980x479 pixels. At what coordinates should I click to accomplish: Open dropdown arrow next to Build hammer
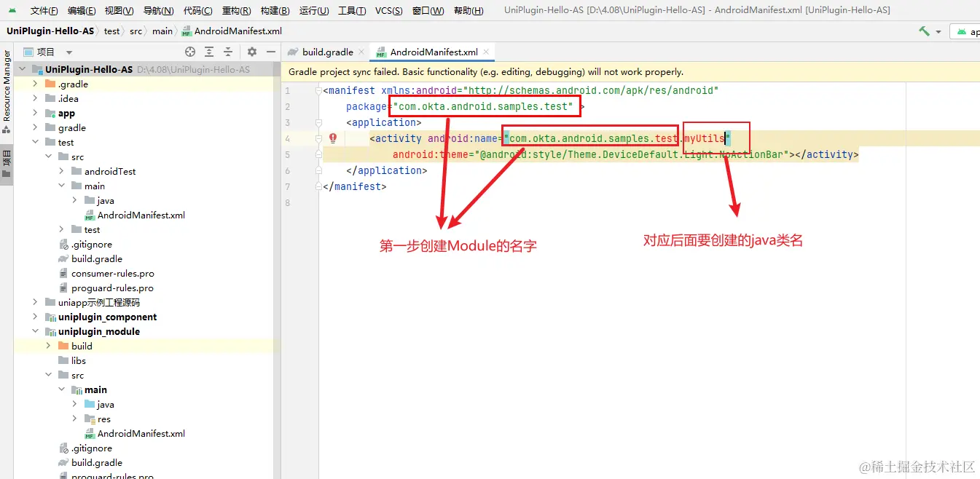pos(938,32)
